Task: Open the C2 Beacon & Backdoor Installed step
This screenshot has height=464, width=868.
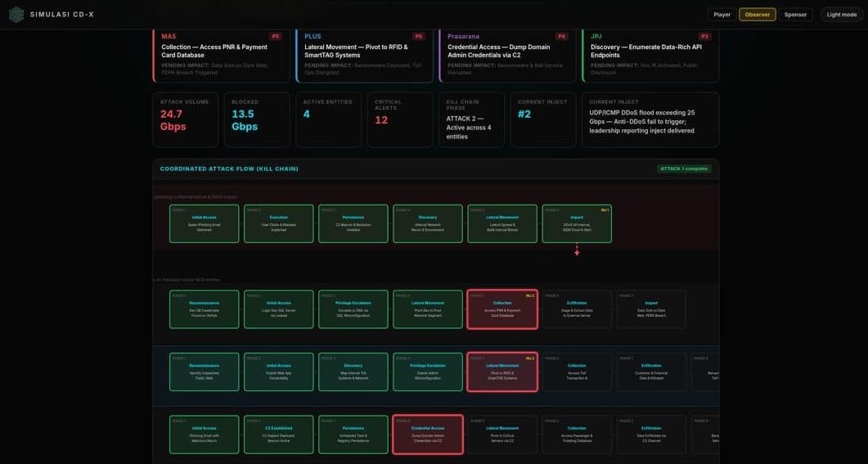Action: pos(353,223)
